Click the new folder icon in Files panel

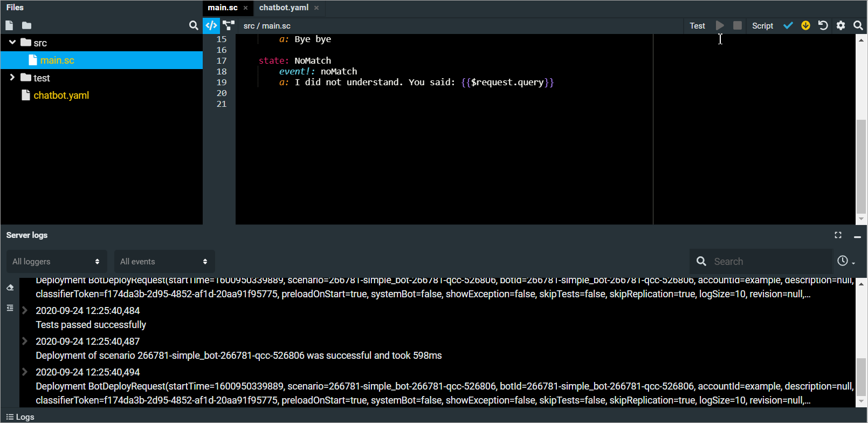pyautogui.click(x=26, y=25)
